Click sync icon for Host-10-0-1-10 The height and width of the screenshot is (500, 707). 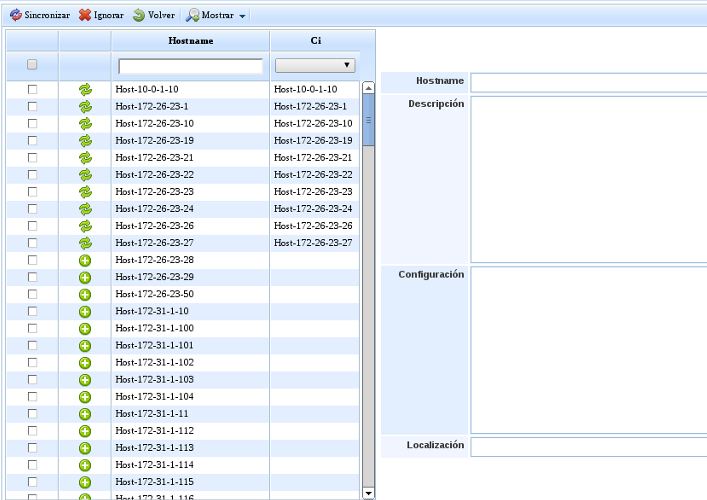[x=85, y=89]
